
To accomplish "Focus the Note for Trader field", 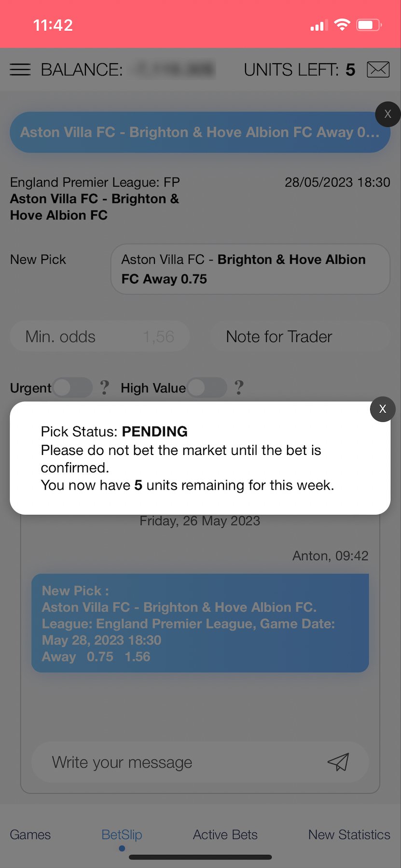I will (299, 336).
